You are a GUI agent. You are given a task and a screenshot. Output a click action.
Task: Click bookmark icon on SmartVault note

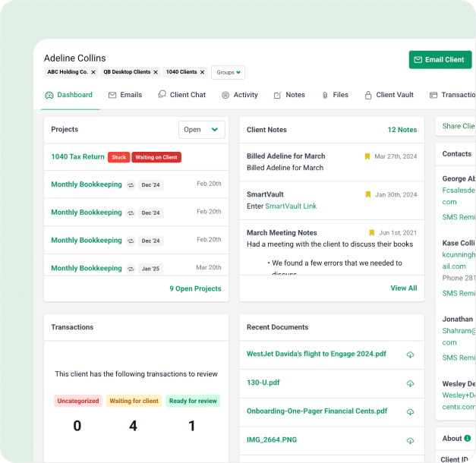(368, 194)
